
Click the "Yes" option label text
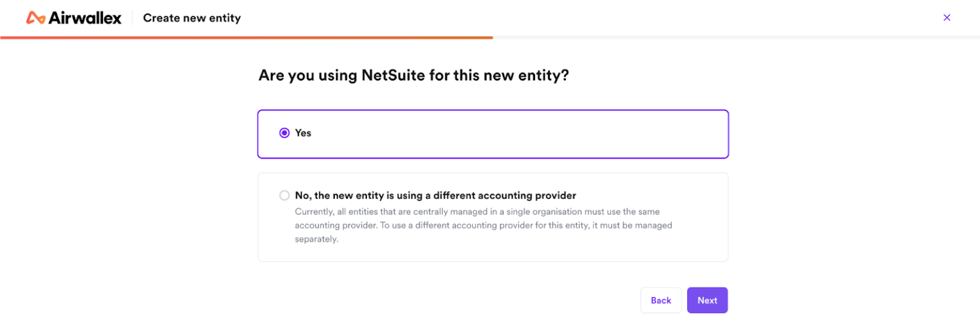tap(303, 133)
